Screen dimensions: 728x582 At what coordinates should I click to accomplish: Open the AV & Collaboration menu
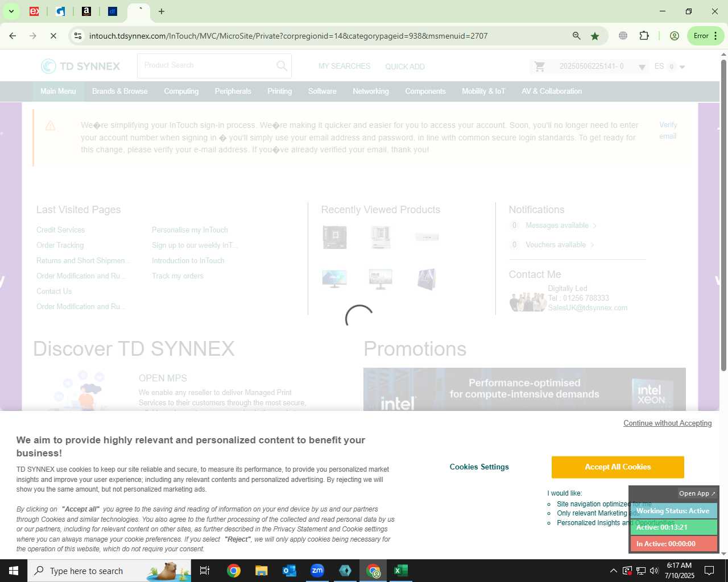pos(552,91)
